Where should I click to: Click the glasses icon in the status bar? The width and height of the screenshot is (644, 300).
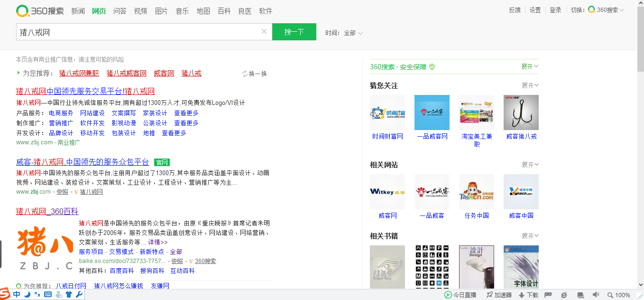tap(548, 295)
